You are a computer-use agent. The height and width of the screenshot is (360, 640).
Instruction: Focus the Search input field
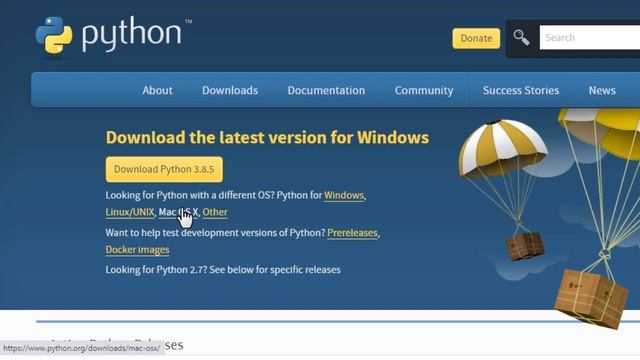[589, 38]
